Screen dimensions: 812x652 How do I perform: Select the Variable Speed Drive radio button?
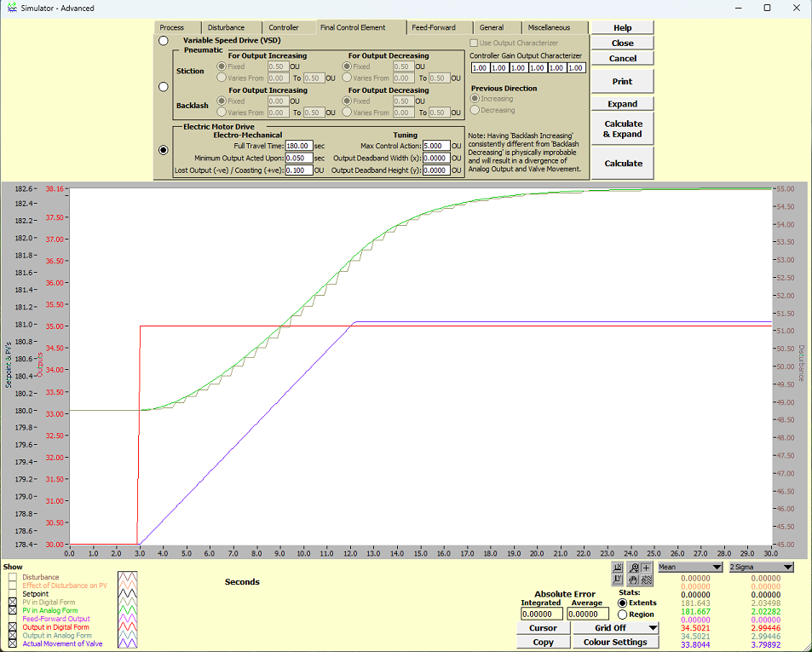tap(163, 41)
